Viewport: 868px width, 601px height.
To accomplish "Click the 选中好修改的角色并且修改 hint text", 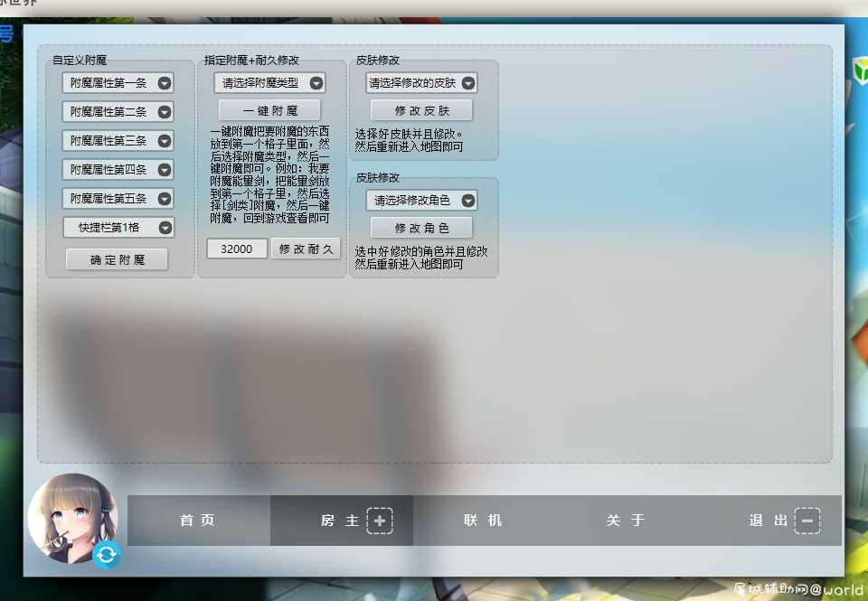I will tap(421, 258).
